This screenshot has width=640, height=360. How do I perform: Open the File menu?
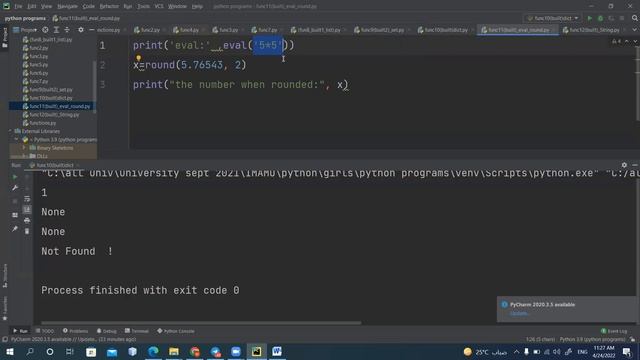pos(18,6)
